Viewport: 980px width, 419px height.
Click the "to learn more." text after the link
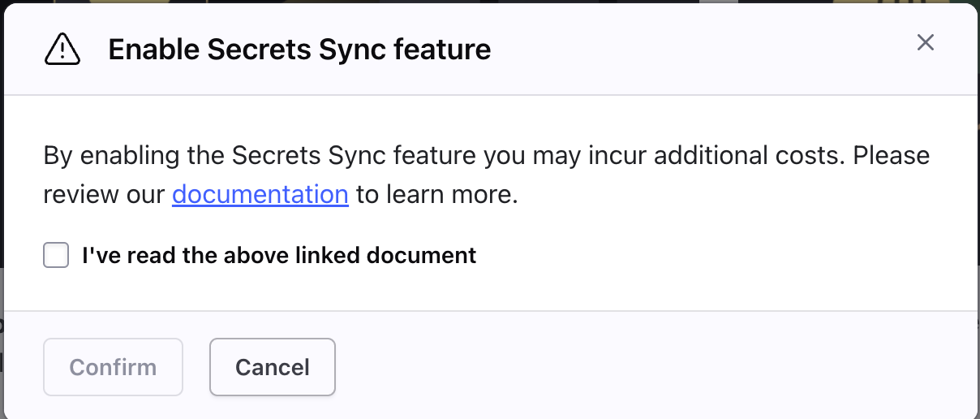pyautogui.click(x=436, y=195)
